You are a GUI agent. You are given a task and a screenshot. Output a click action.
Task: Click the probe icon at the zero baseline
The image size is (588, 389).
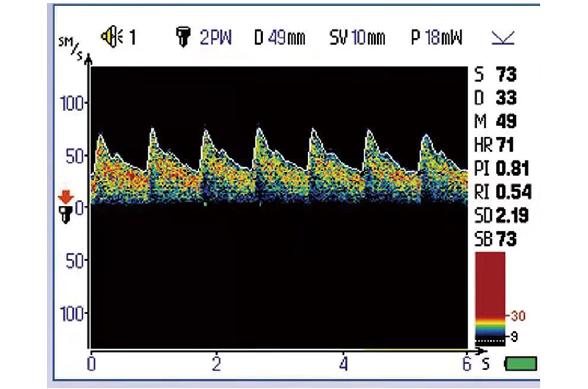[x=65, y=213]
